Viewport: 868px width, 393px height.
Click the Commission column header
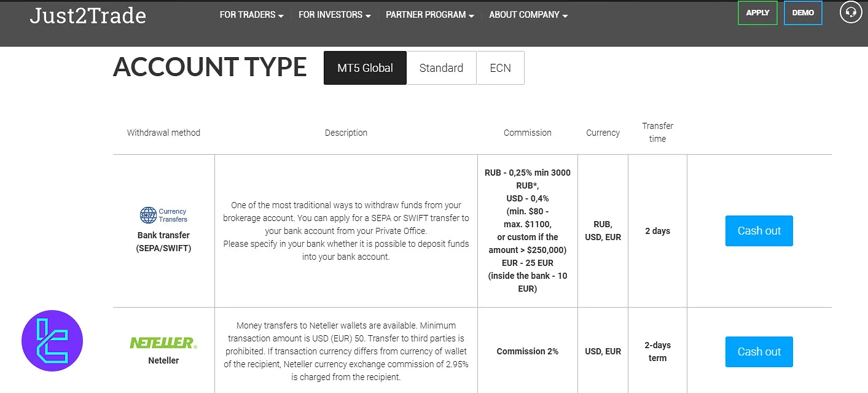click(527, 133)
